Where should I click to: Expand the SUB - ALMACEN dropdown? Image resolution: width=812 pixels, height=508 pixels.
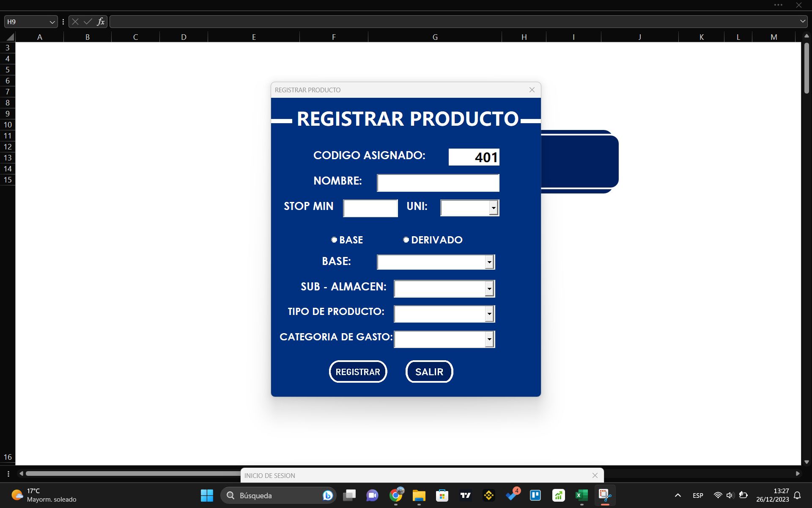tap(489, 288)
